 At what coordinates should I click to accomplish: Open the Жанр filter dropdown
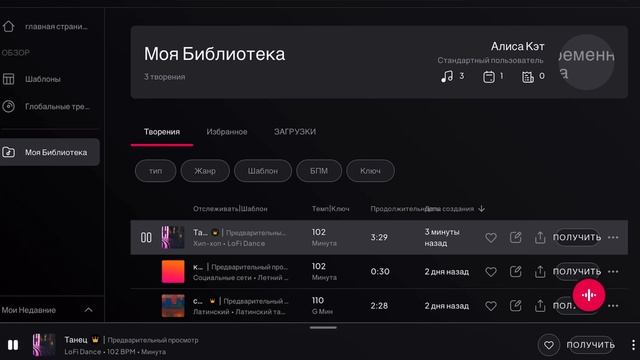[x=205, y=171]
